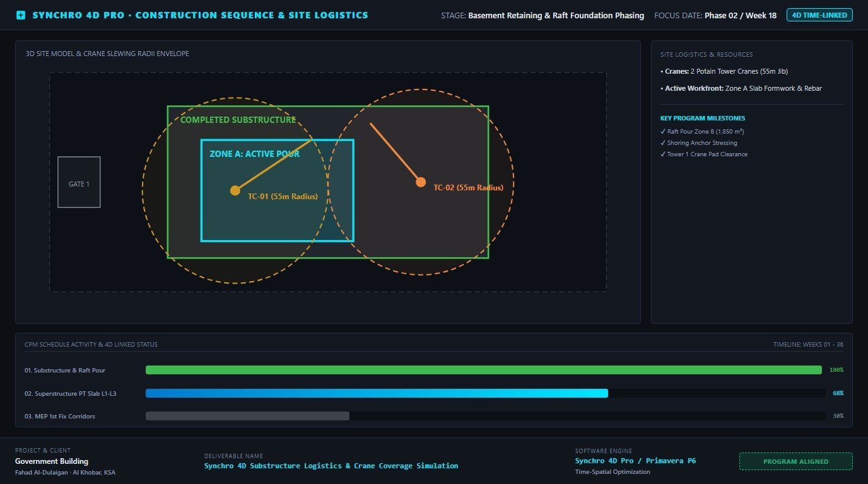Screen dimensions: 868x484
Task: Click the 100% completion value
Action: [x=836, y=370]
